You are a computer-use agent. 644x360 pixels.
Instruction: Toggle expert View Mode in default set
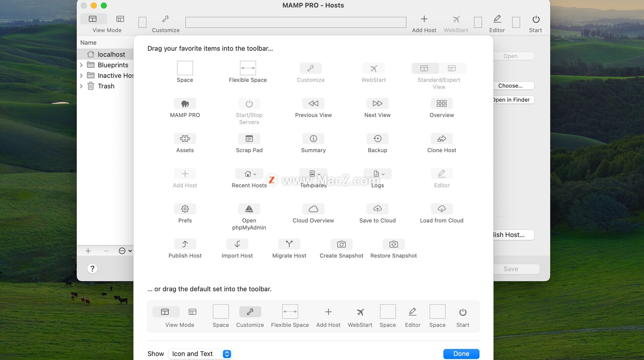(x=193, y=312)
